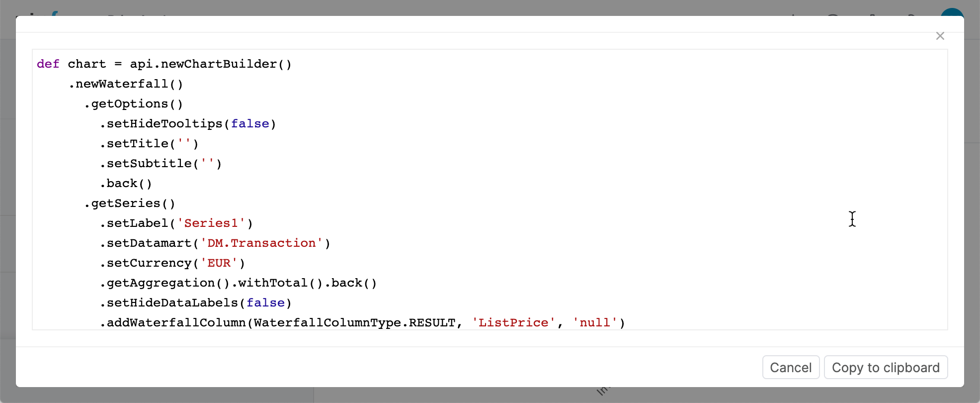Image resolution: width=980 pixels, height=403 pixels.
Task: Select the false keyword in setHideTooltips
Action: point(250,123)
